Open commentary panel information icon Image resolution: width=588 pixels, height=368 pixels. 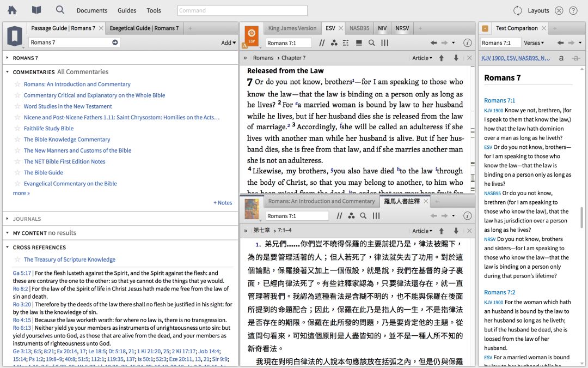coord(467,215)
